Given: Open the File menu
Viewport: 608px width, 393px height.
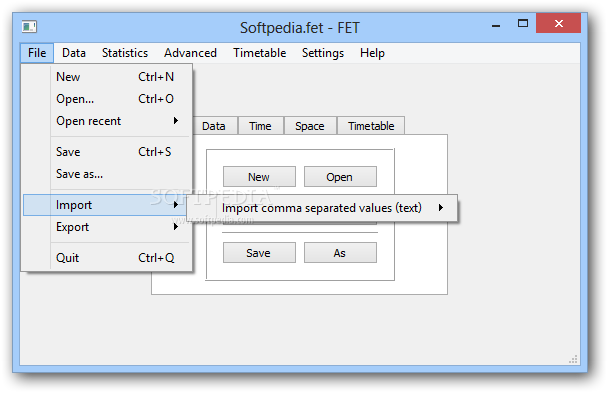Looking at the screenshot, I should (37, 53).
